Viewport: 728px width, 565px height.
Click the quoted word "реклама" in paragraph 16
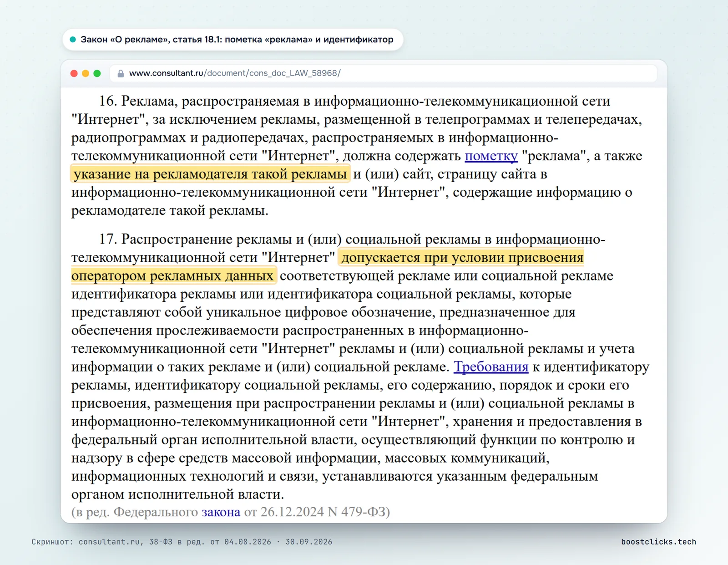(554, 156)
